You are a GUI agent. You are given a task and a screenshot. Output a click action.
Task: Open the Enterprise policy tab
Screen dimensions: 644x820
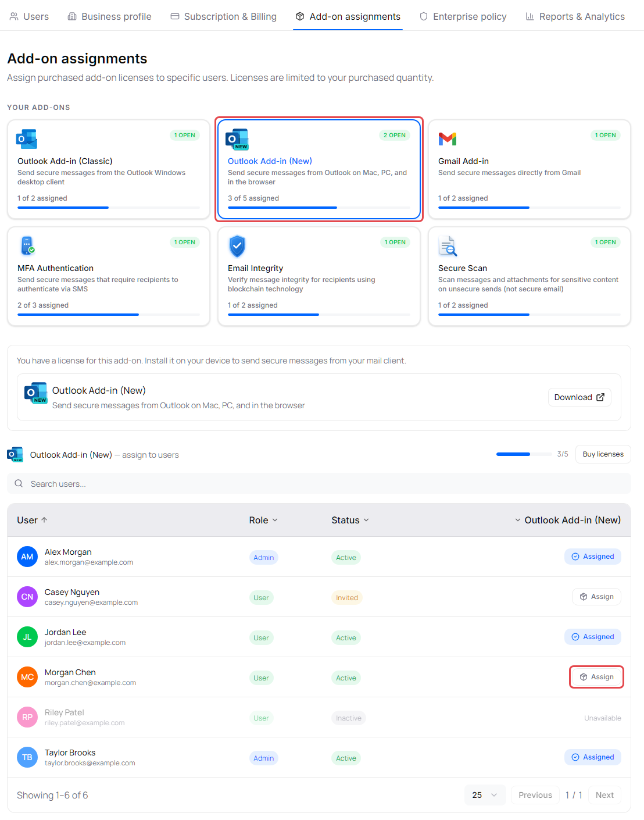pyautogui.click(x=463, y=16)
